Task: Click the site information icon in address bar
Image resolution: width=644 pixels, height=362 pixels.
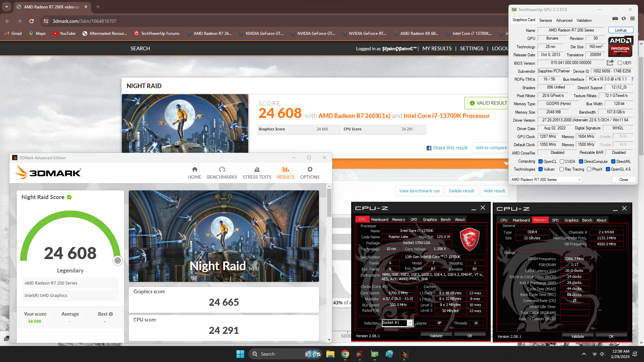Action: tap(46, 21)
